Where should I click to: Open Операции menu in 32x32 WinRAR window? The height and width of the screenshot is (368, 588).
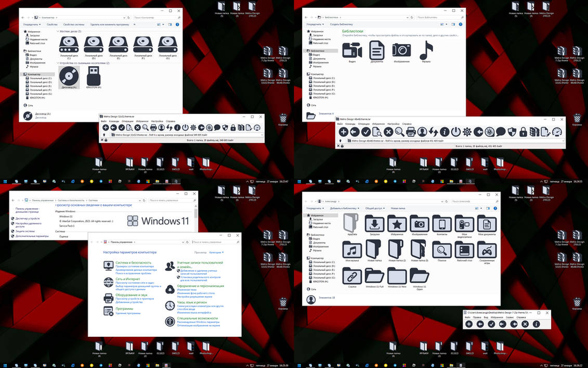(x=127, y=121)
